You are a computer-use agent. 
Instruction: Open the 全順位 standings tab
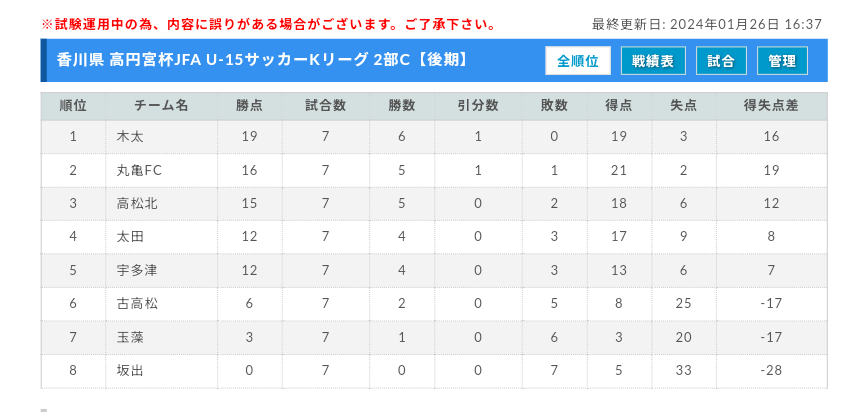pos(578,61)
